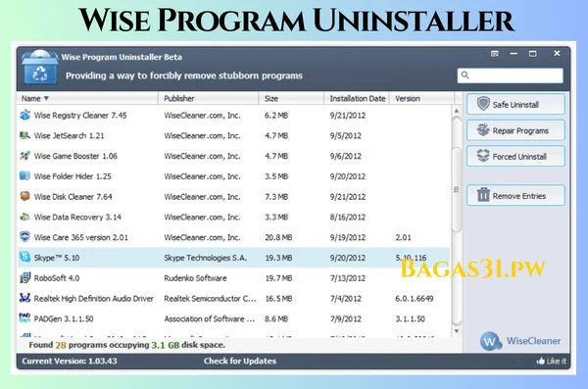
Task: Click the Remove Entries button
Action: [515, 195]
